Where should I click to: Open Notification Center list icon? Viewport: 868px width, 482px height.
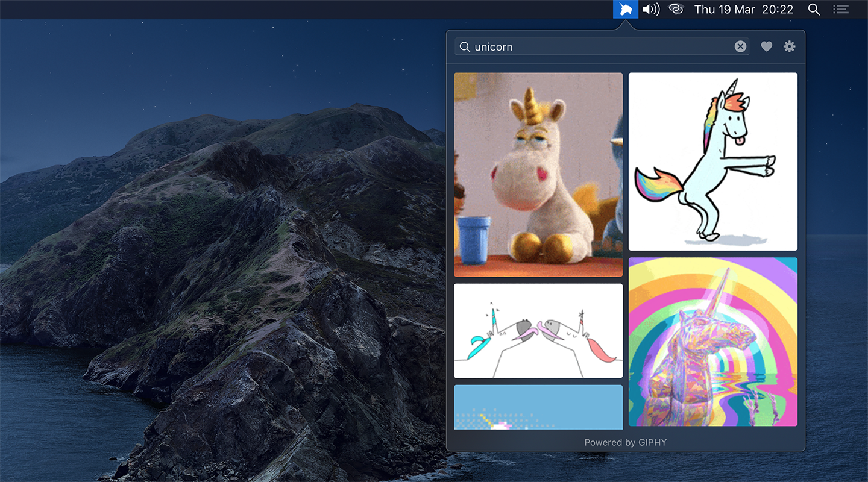(841, 9)
